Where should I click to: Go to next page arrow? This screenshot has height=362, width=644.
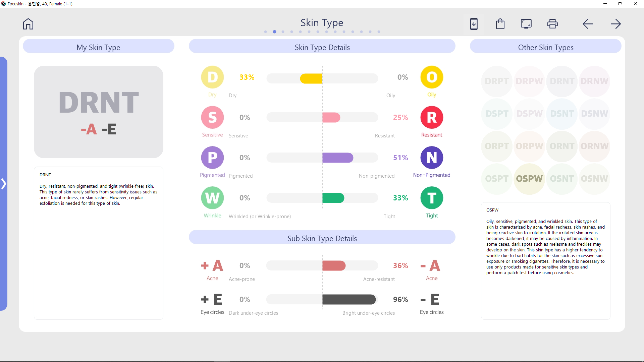coord(616,24)
